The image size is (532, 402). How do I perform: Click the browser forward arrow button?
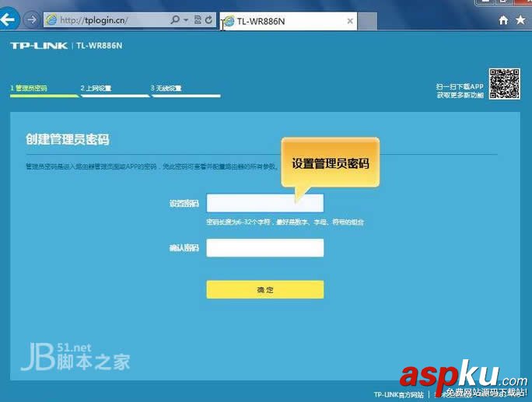(x=31, y=20)
